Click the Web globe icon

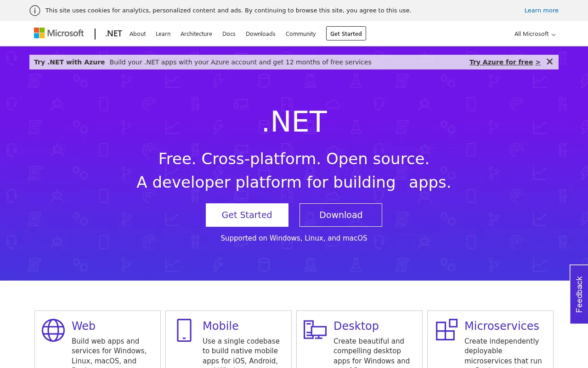(53, 330)
